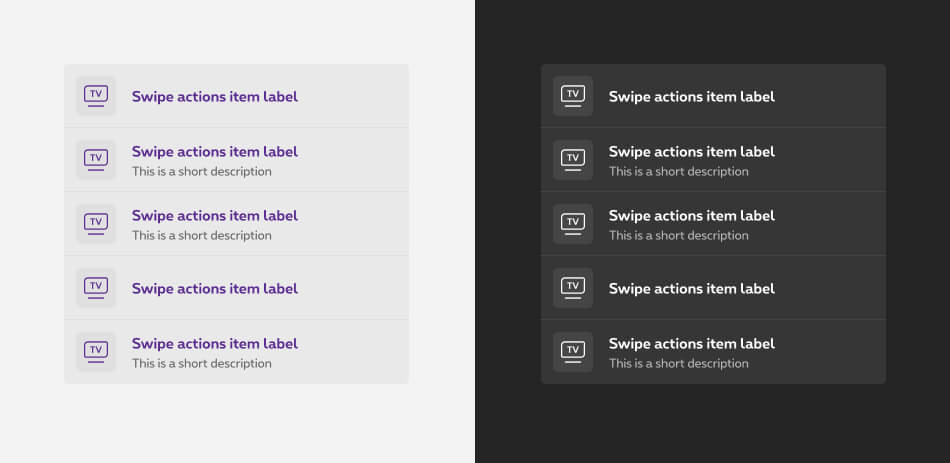950x463 pixels.
Task: Select the TV icon in the second dark-theme row
Action: 573,160
